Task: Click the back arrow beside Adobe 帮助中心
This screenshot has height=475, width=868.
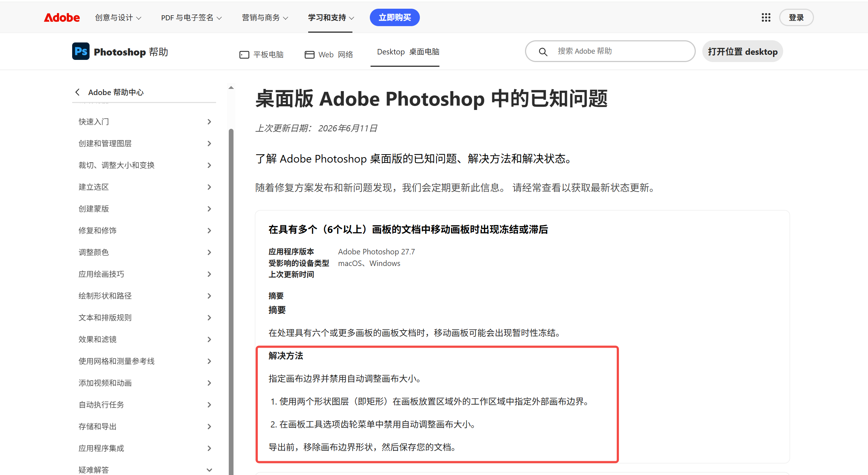Action: 77,92
